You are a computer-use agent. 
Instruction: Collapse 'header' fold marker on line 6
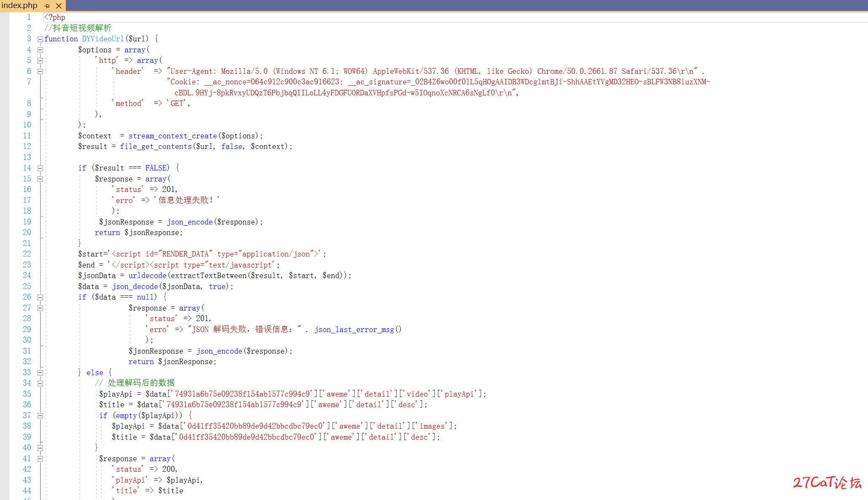(x=40, y=71)
